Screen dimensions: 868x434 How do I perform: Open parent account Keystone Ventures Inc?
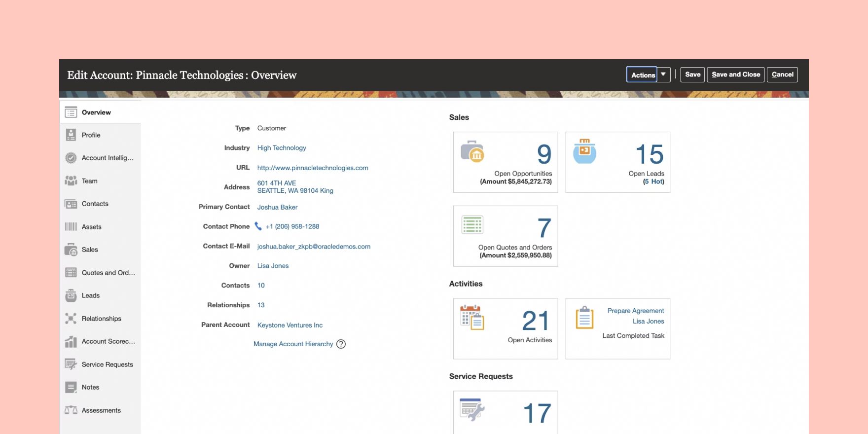coord(290,325)
